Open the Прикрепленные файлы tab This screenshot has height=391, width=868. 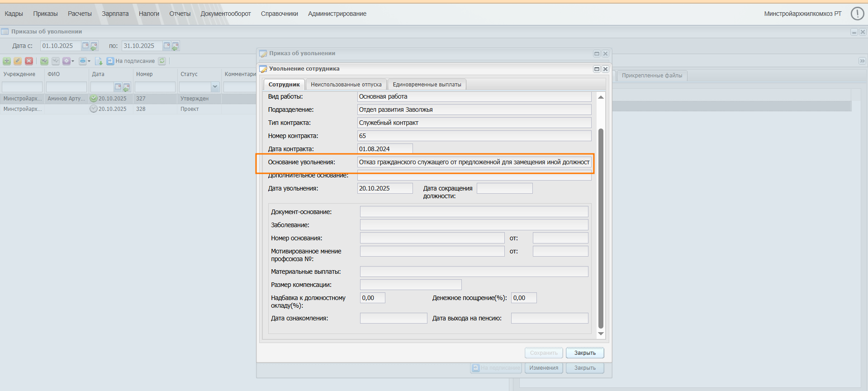pyautogui.click(x=652, y=76)
